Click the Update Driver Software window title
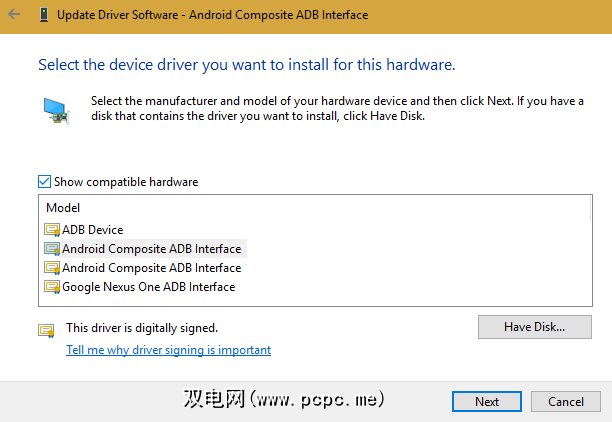 (212, 15)
